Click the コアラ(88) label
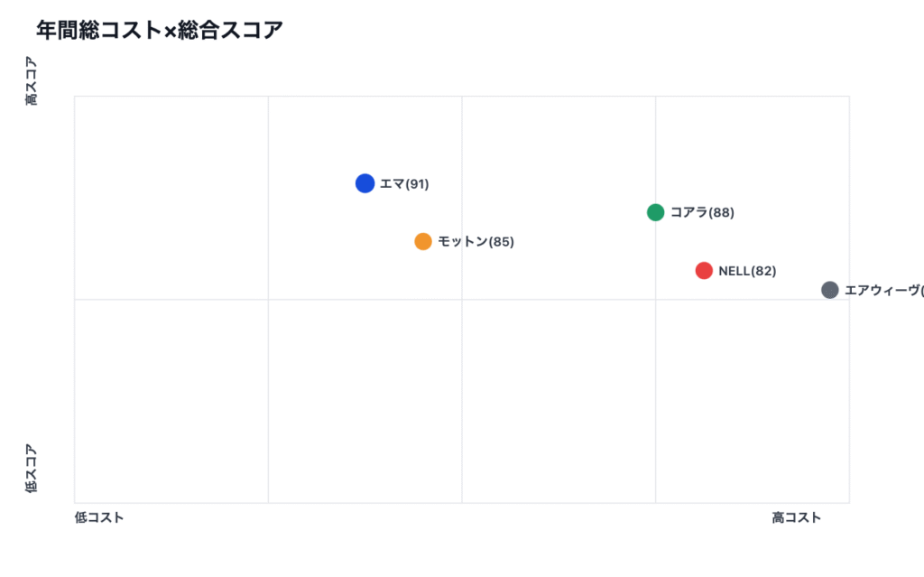 tap(702, 213)
